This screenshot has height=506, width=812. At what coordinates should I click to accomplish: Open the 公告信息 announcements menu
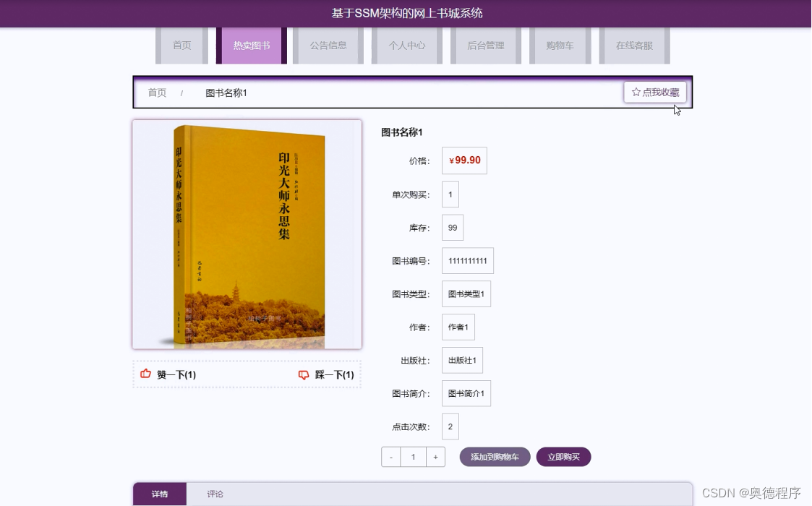(328, 45)
